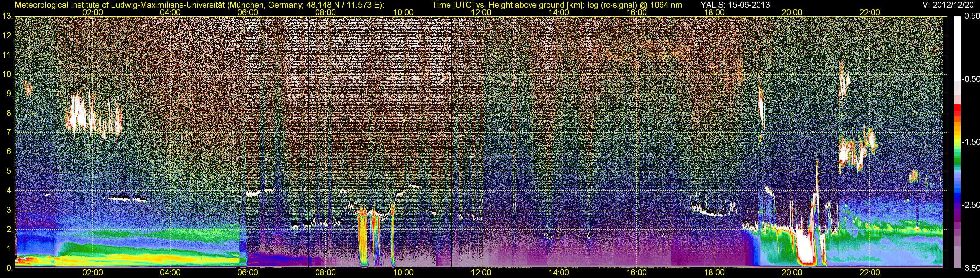Click the 22:00 label on bottom time axis
This screenshot has height=278, width=980.
(870, 273)
